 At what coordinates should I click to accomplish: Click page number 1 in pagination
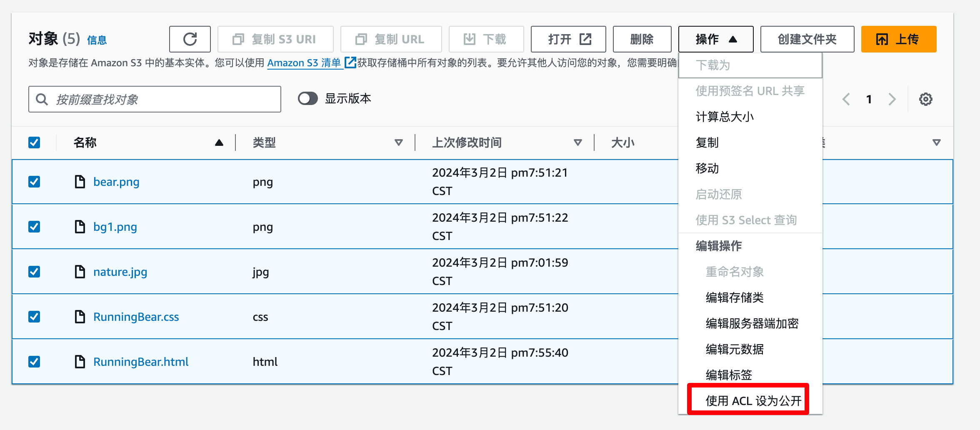869,99
